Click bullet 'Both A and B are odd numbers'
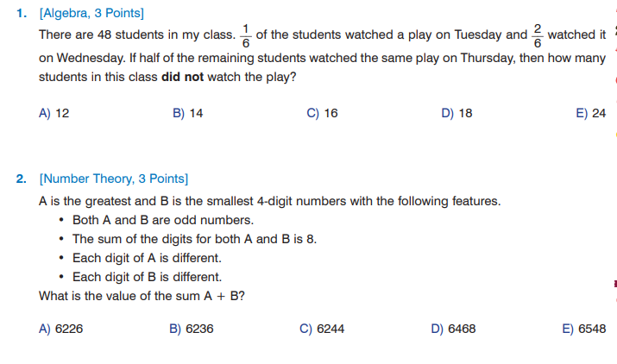 (x=163, y=220)
